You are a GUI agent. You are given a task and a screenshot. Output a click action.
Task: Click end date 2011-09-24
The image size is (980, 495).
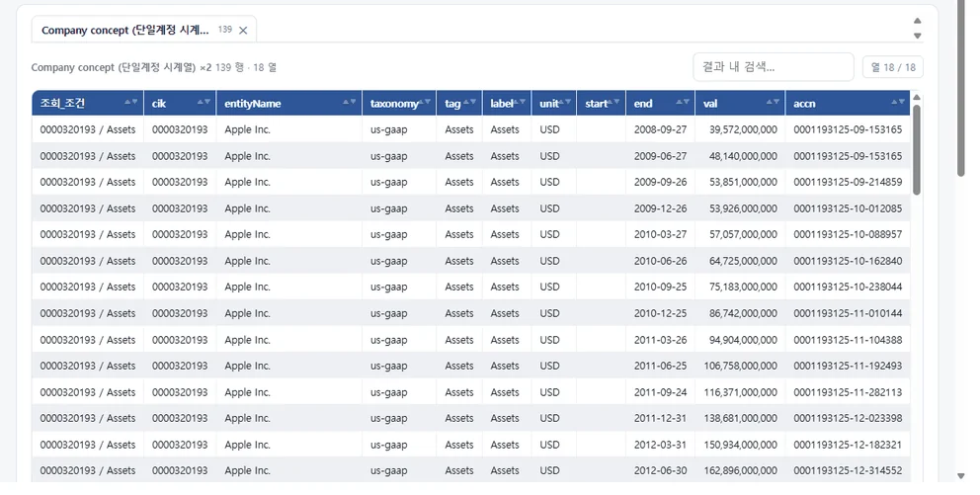pyautogui.click(x=660, y=392)
